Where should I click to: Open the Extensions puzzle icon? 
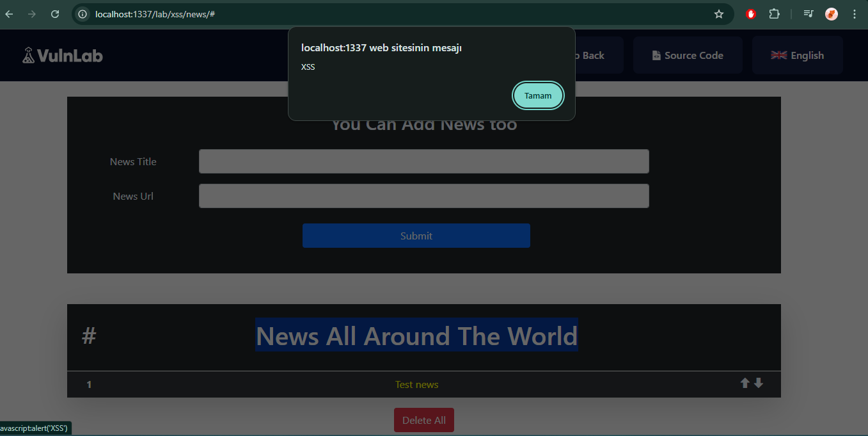pos(774,14)
